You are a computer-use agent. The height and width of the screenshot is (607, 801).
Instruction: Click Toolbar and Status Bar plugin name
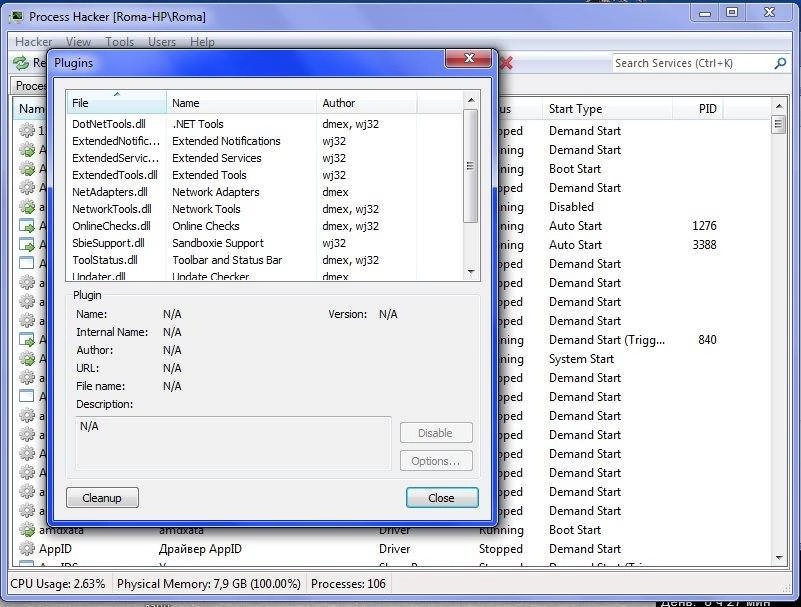click(227, 260)
